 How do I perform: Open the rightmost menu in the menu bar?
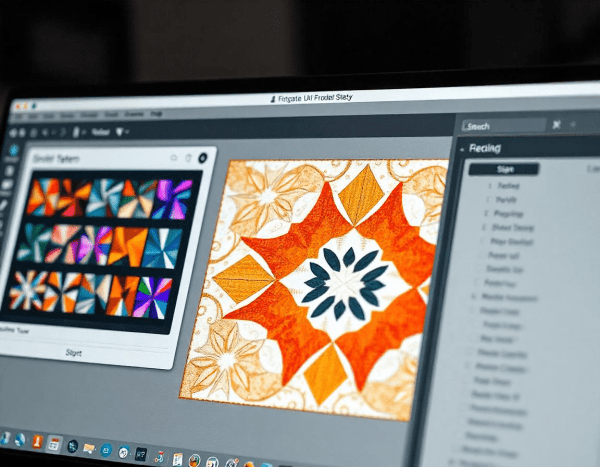point(156,114)
